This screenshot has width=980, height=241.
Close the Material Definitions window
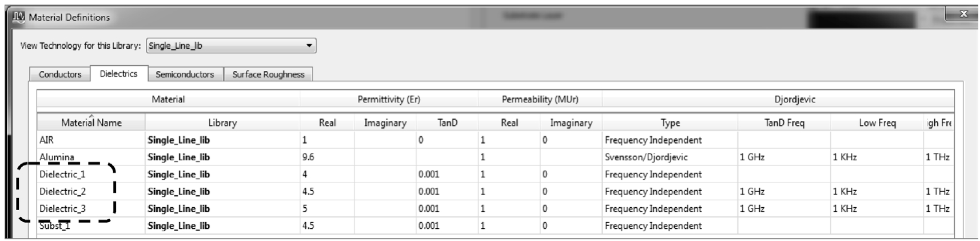963,14
